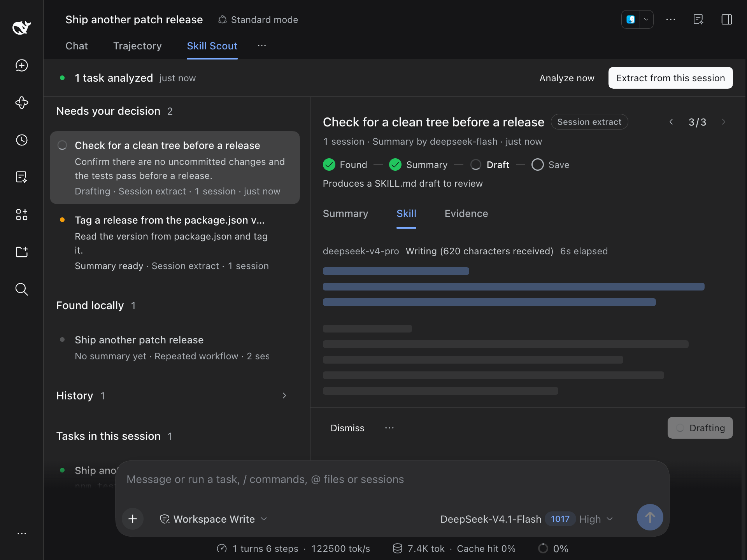Click the Drafting status button
747x560 pixels.
[700, 428]
